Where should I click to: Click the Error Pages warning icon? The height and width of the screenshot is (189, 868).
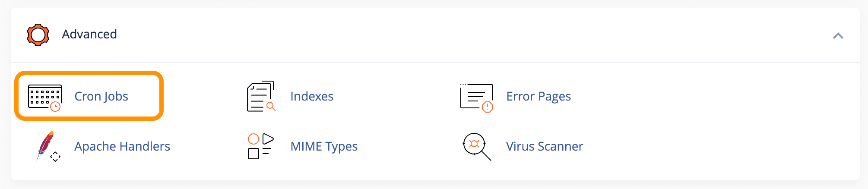(477, 98)
